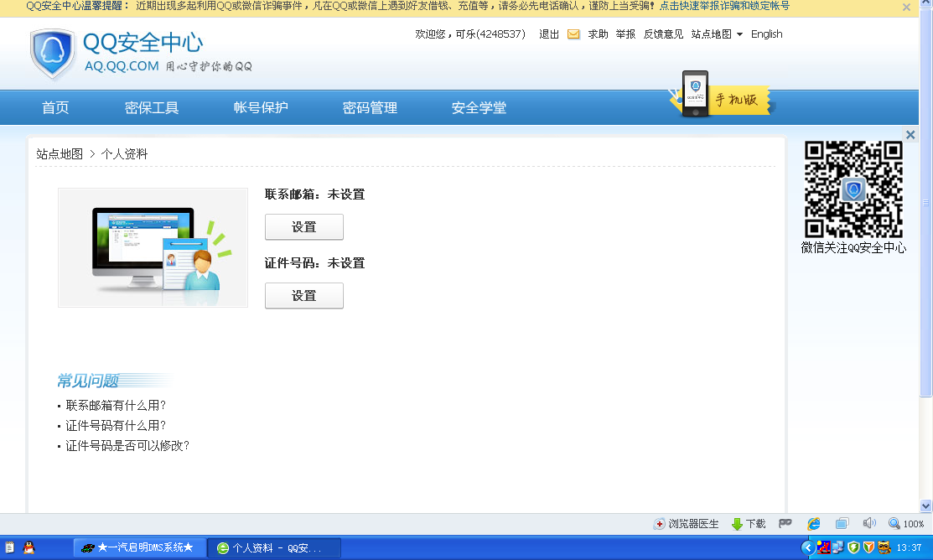Open FAQ 证件号码是否可以修改?

click(x=127, y=446)
